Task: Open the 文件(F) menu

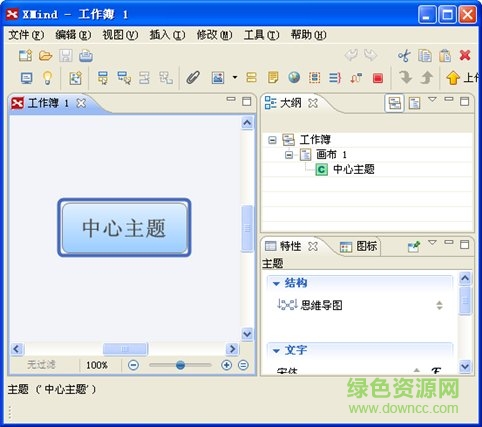Action: tap(26, 35)
